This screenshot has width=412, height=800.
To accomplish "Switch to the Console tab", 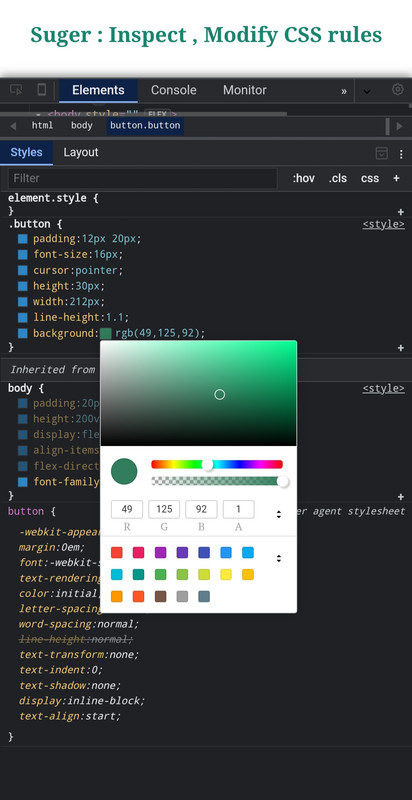I will coord(173,90).
